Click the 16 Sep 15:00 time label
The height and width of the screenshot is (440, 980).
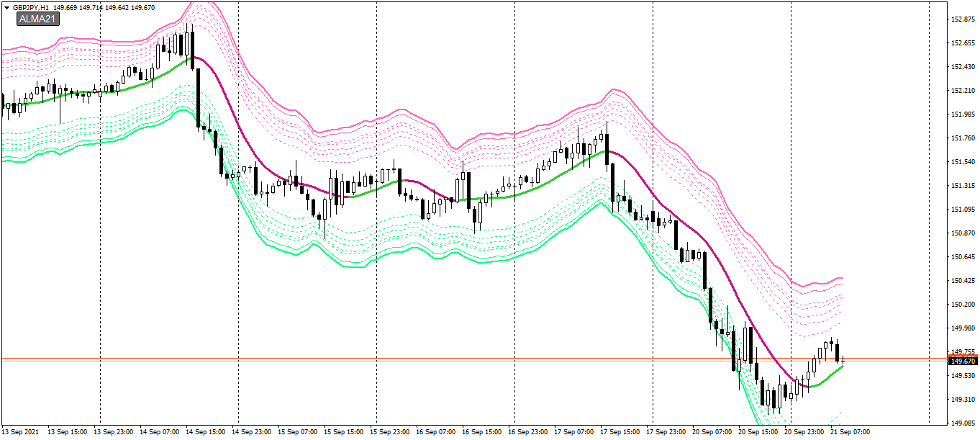(x=482, y=432)
